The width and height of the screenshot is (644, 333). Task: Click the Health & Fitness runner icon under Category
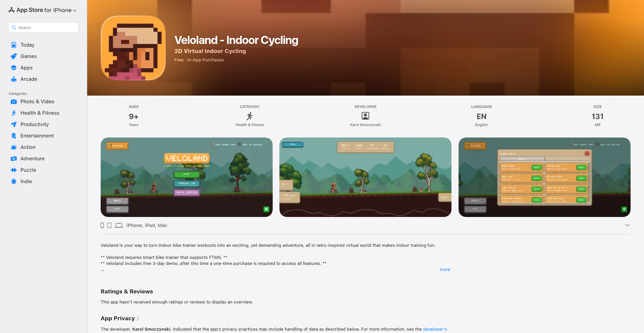(x=250, y=116)
